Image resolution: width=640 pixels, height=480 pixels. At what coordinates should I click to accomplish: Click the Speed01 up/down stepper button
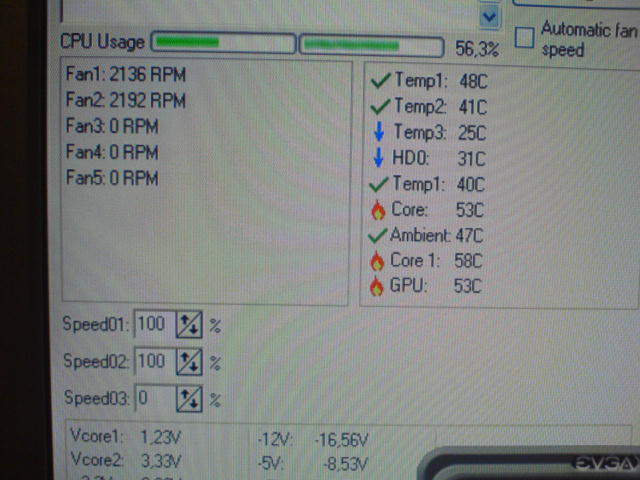(189, 325)
